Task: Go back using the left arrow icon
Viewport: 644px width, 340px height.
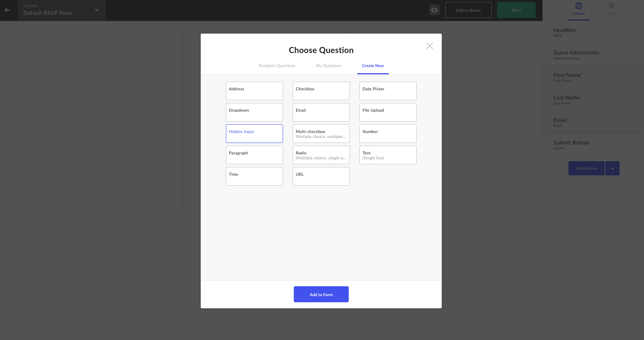Action: pos(7,10)
